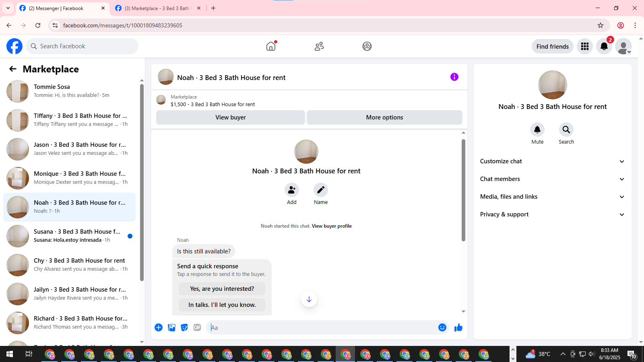The height and width of the screenshot is (362, 644).
Task: Send quick reply 'Yes, are you interested?'
Action: point(222,289)
